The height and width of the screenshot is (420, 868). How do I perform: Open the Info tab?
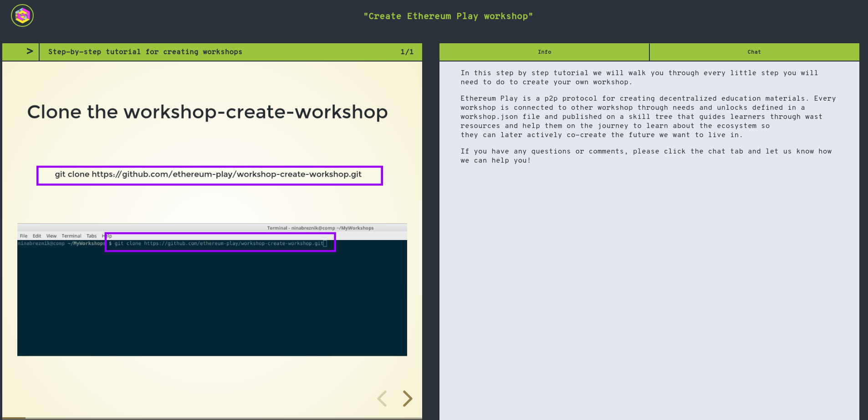coord(544,52)
